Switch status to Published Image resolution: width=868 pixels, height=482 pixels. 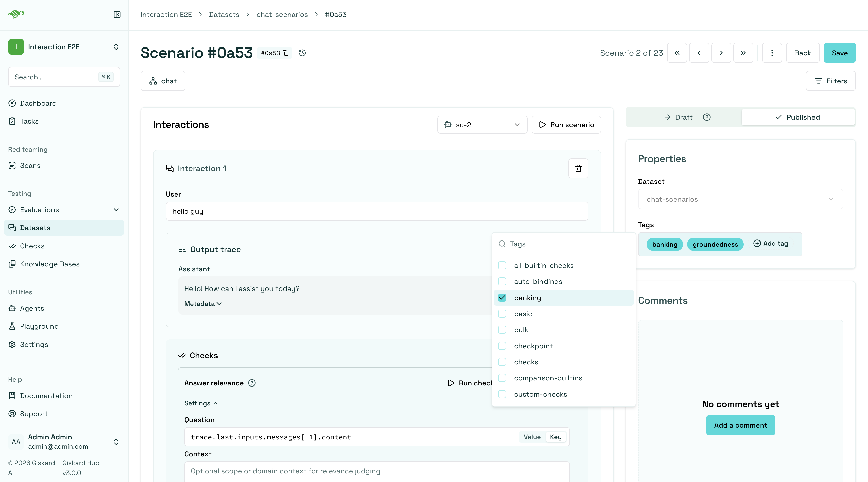[x=798, y=117]
